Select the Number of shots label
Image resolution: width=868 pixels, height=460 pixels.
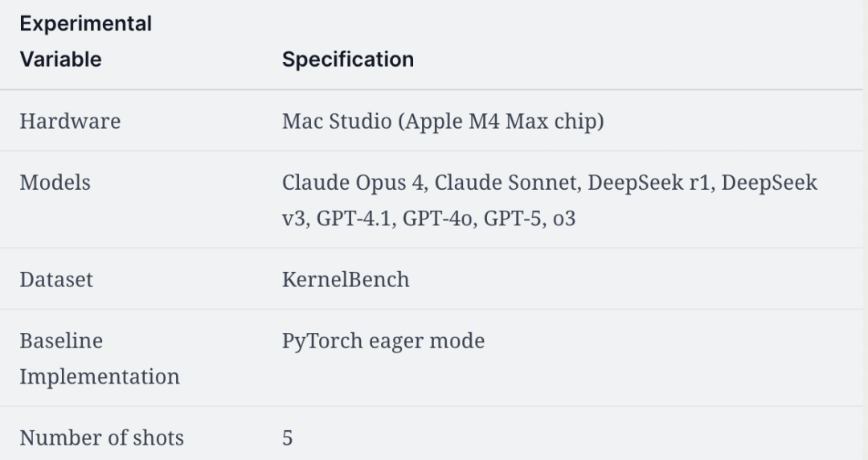tap(102, 437)
